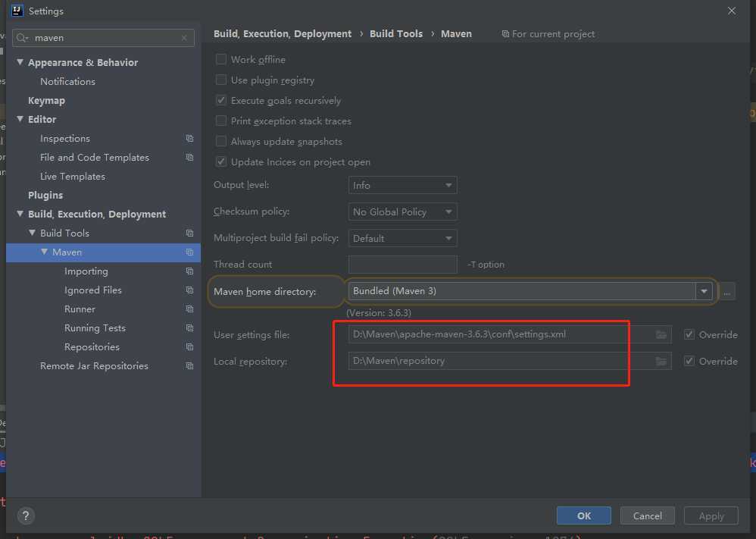
Task: Click the OK button
Action: 584,515
